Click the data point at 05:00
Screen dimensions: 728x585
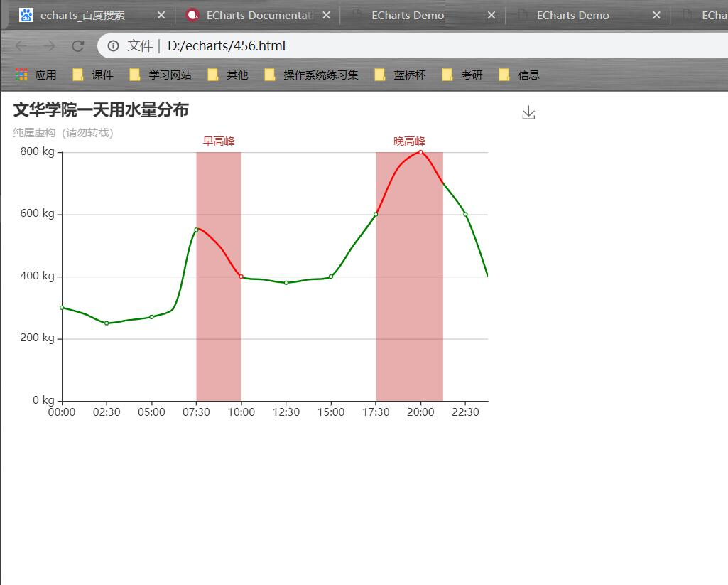coord(151,317)
